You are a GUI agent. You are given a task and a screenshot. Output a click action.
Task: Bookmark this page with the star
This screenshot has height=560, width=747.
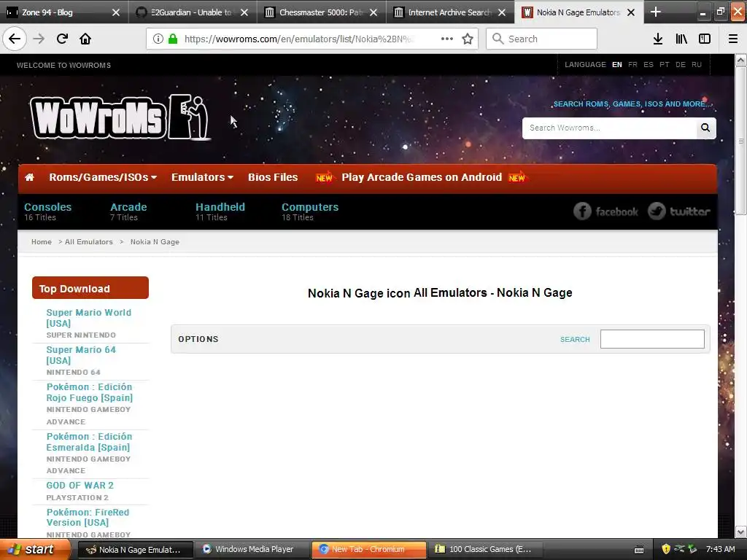[468, 39]
